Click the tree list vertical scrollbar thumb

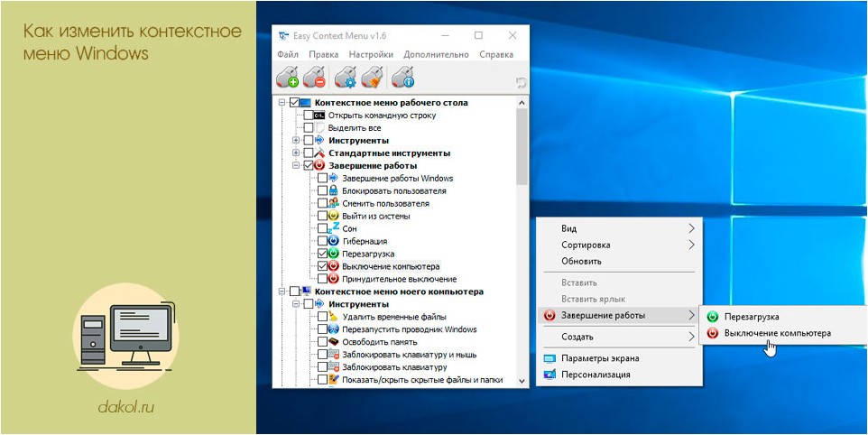[x=522, y=147]
